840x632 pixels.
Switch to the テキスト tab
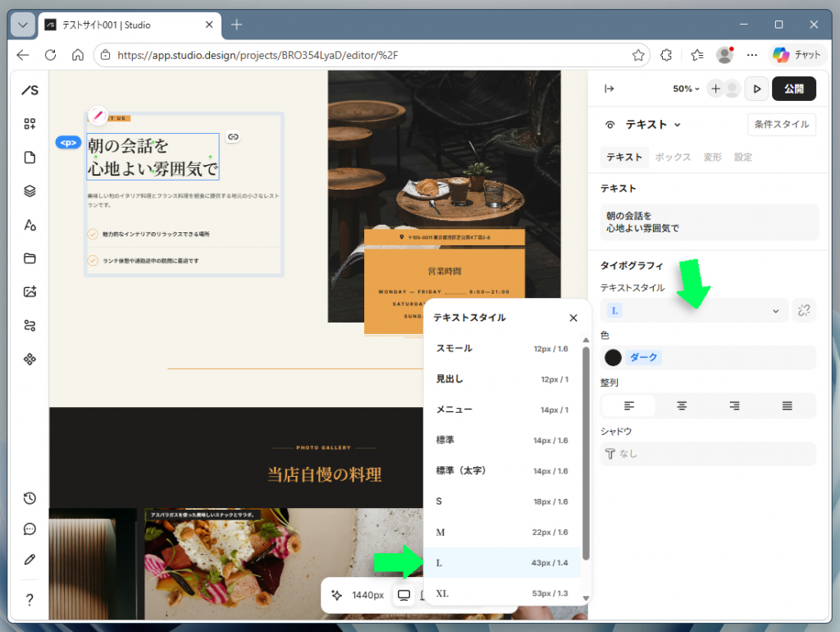pos(624,157)
